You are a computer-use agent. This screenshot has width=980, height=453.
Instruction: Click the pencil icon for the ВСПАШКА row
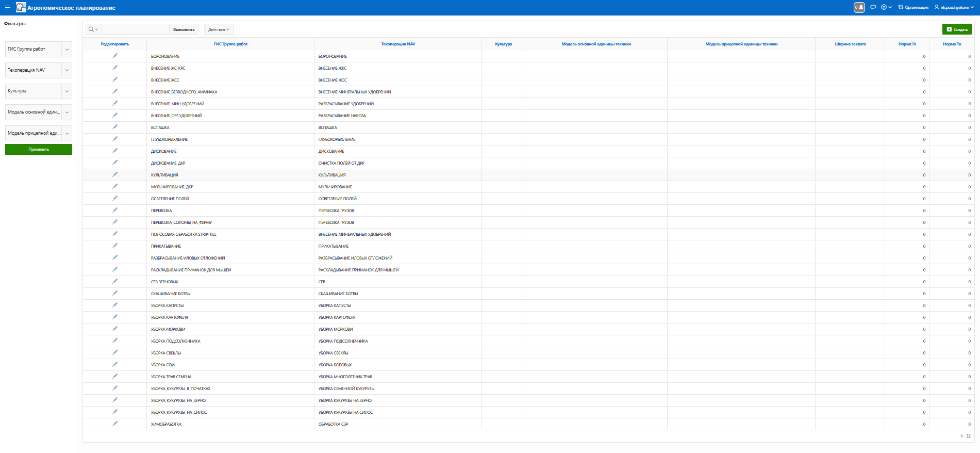(115, 127)
